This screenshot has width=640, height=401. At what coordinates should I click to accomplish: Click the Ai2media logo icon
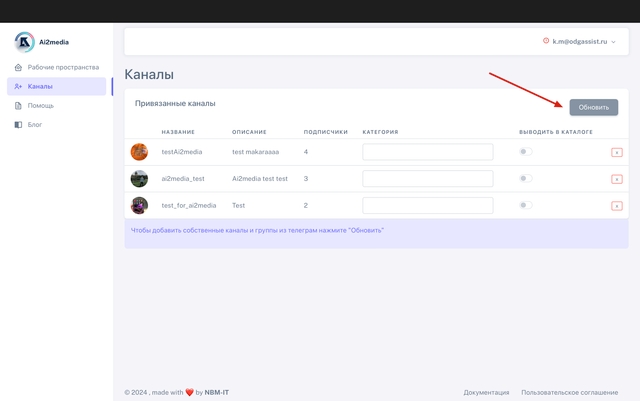pos(25,42)
